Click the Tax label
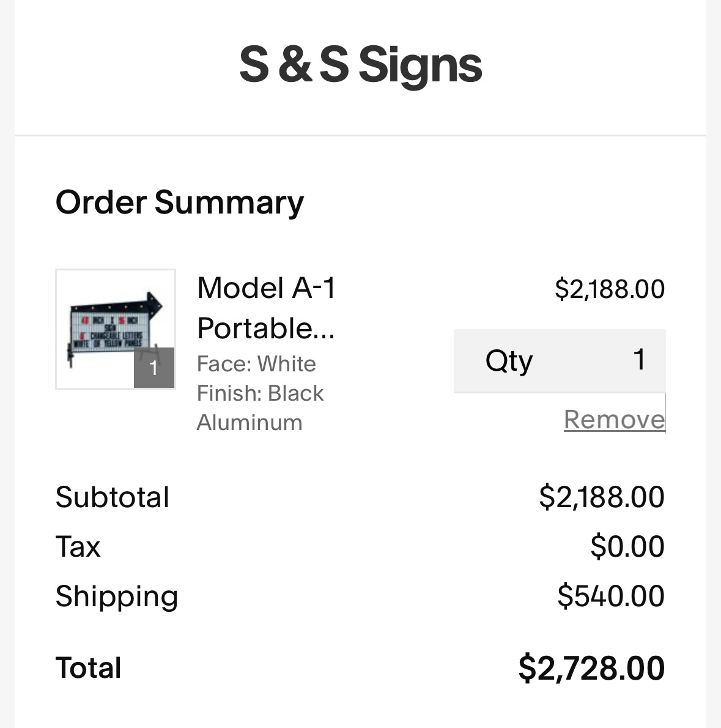Viewport: 721px width, 728px height. (x=78, y=546)
